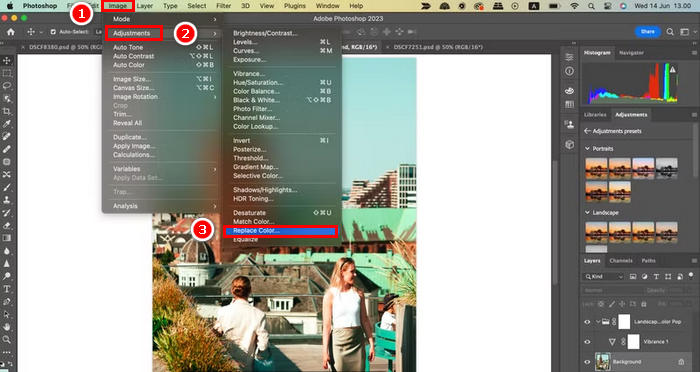
Task: Select the Gradient tool
Action: tap(7, 238)
